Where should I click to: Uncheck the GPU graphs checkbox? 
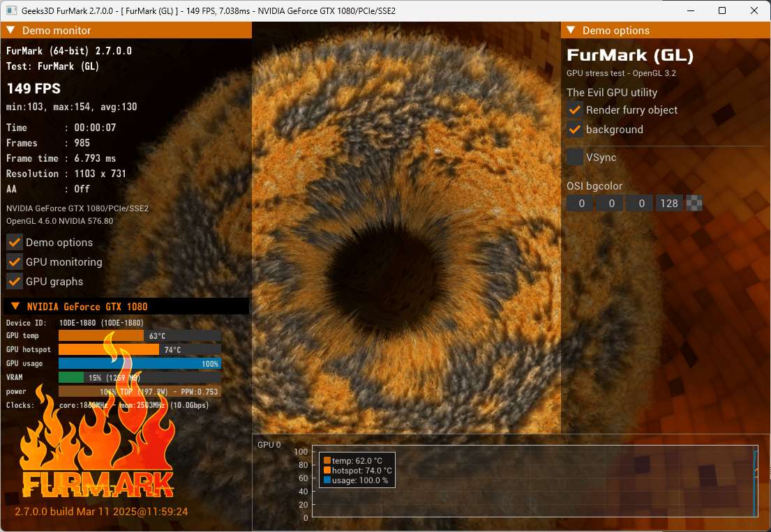14,282
